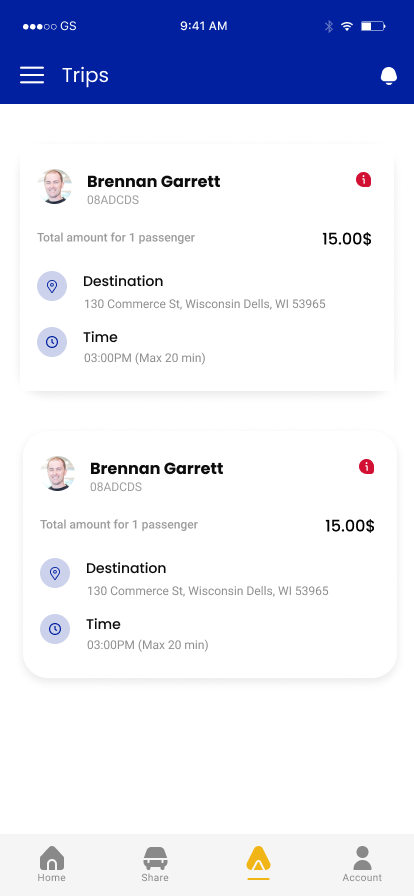The image size is (414, 896).
Task: Select the 130 Commerce St address in first card
Action: click(x=205, y=304)
